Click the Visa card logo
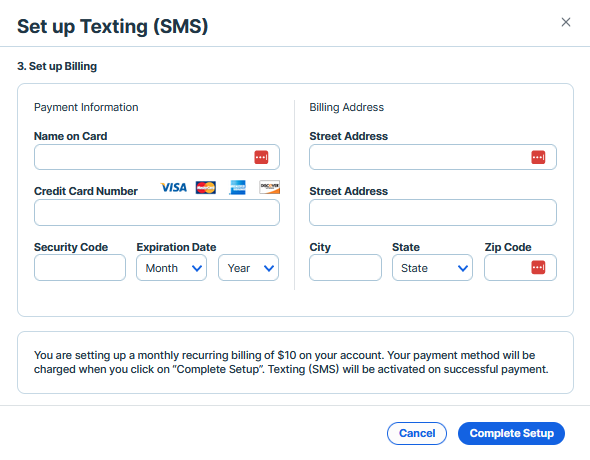This screenshot has height=460, width=590. 174,187
